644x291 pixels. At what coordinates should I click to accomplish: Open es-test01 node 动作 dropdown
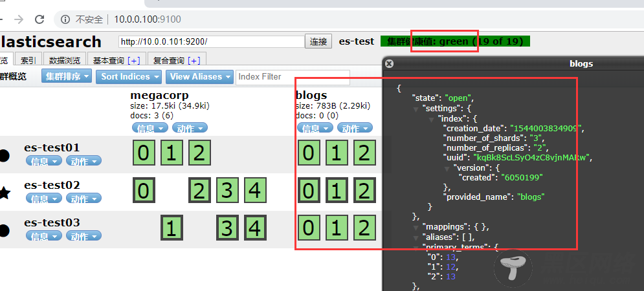click(83, 161)
